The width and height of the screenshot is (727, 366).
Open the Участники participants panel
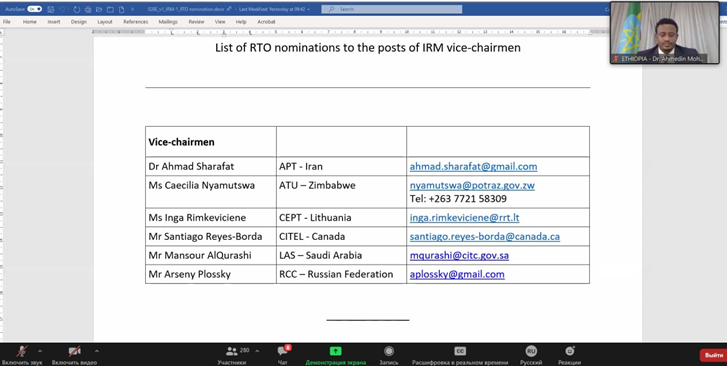tap(231, 351)
